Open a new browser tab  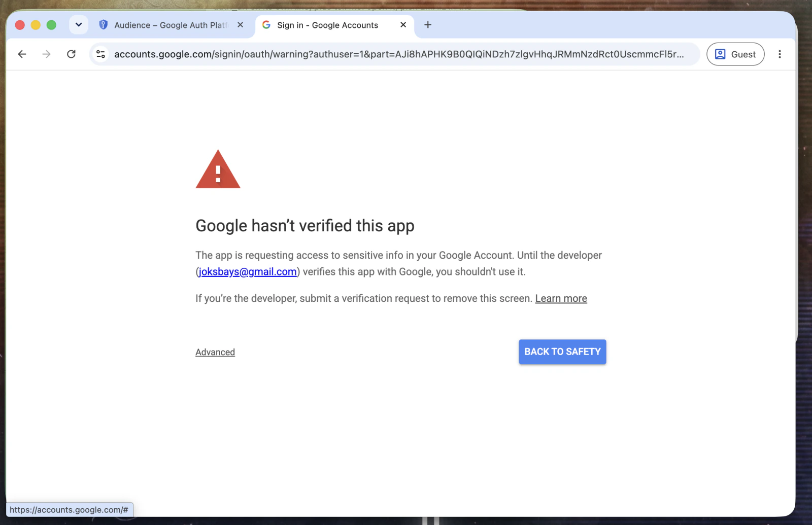[428, 25]
